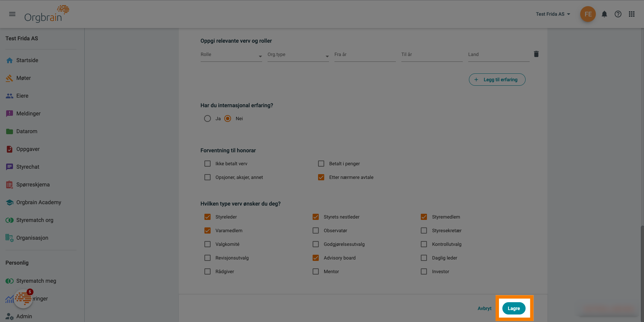Check the Styresekretær checkbox
This screenshot has width=644, height=322.
424,230
